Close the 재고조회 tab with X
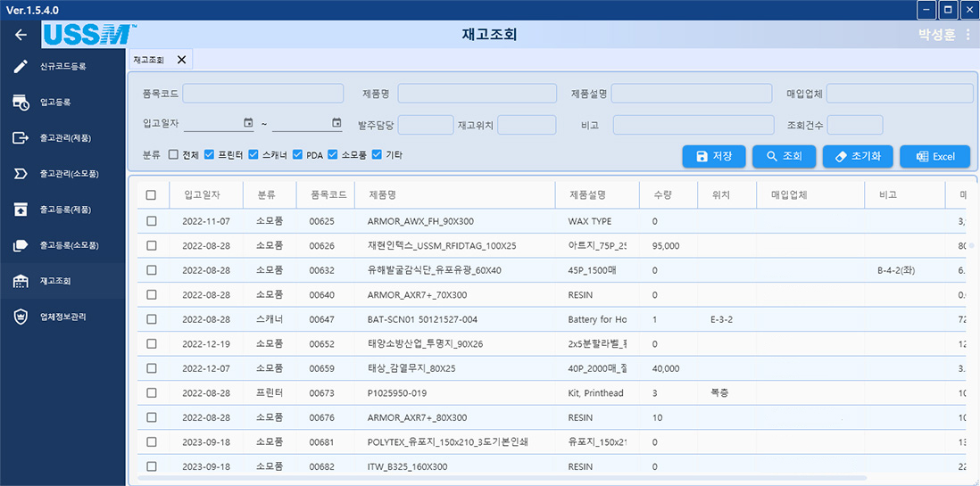Image resolution: width=980 pixels, height=486 pixels. tap(182, 60)
